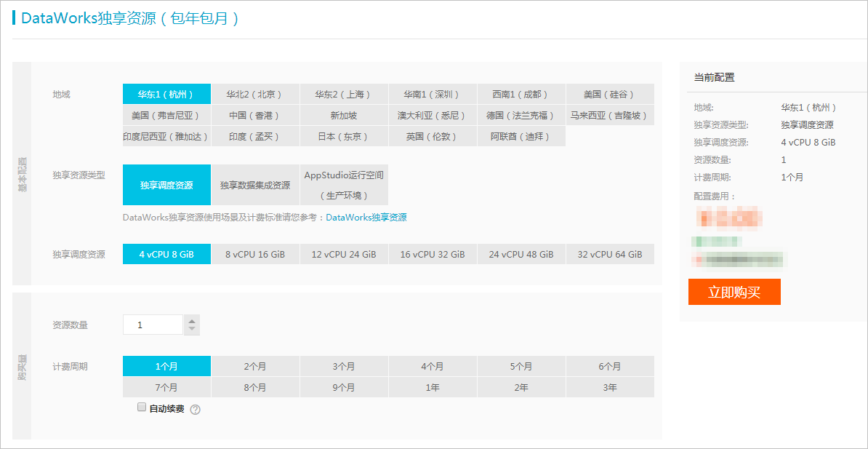This screenshot has width=868, height=449.
Task: Select region 华南1（深圳）
Action: (x=433, y=94)
